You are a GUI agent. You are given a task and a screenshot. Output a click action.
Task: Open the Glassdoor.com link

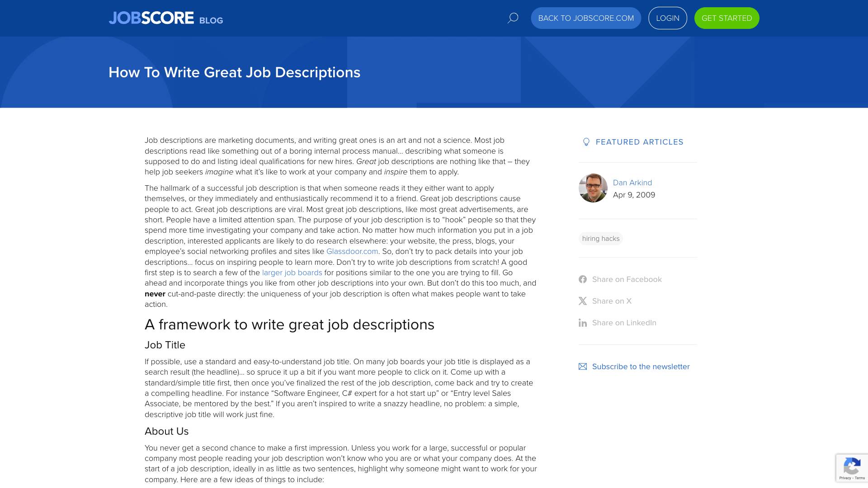pyautogui.click(x=352, y=252)
